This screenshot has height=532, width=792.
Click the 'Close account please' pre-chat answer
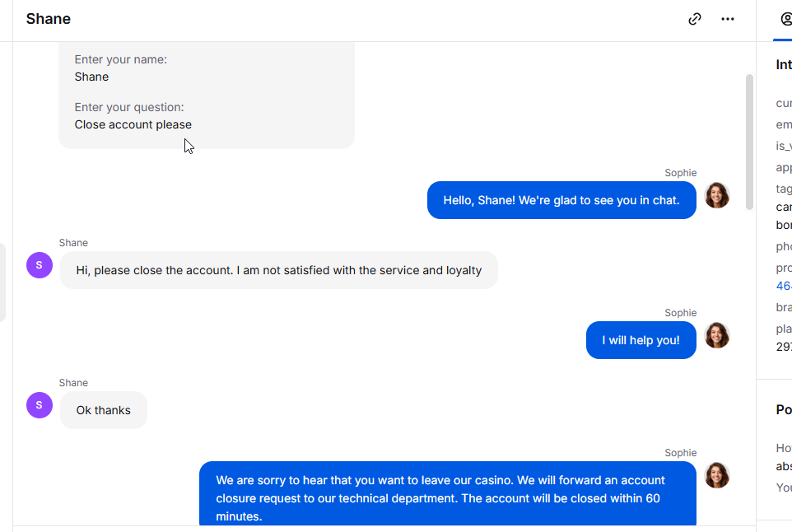pos(133,125)
